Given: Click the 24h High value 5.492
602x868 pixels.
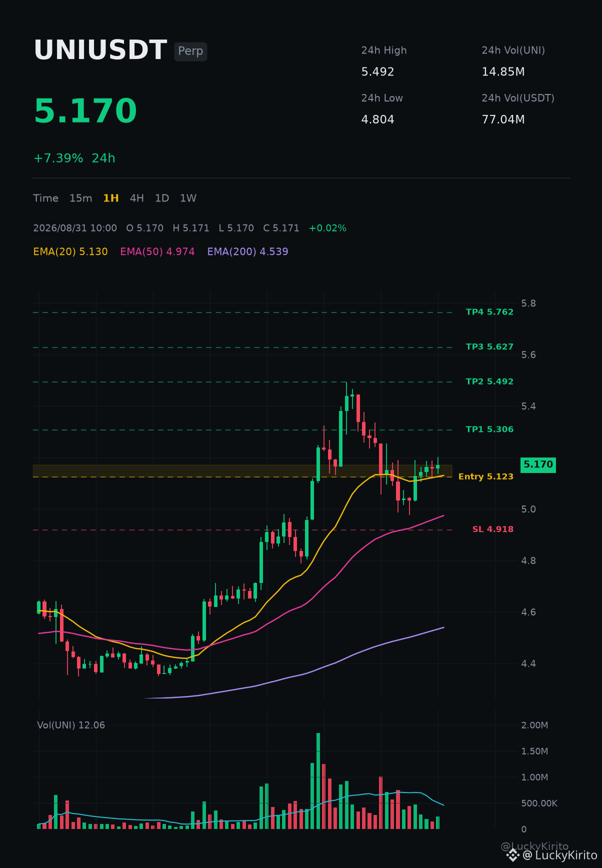Looking at the screenshot, I should tap(377, 72).
